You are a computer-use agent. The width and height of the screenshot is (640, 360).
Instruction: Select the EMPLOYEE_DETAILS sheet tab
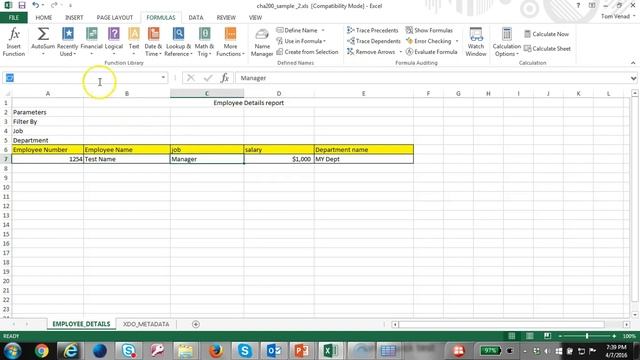pos(81,324)
